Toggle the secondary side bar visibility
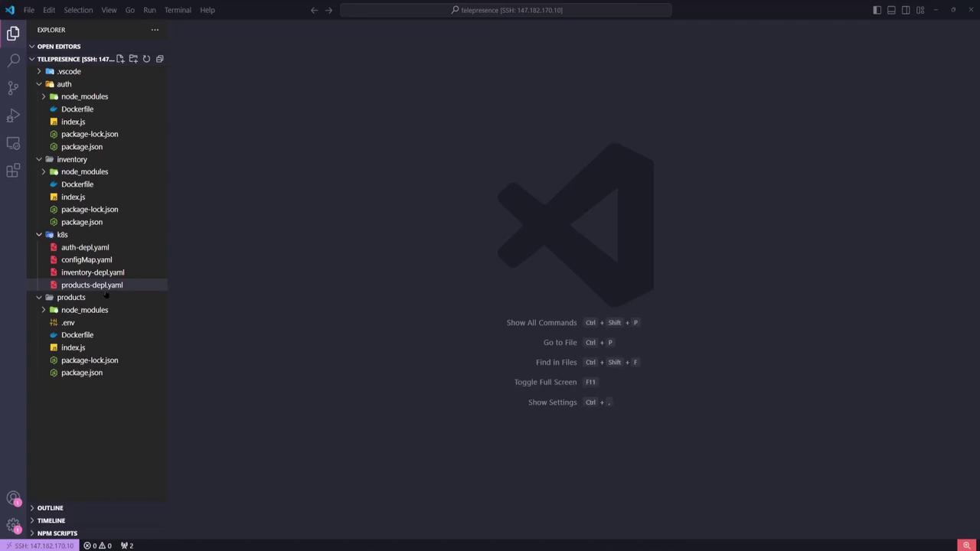This screenshot has height=551, width=980. click(906, 10)
